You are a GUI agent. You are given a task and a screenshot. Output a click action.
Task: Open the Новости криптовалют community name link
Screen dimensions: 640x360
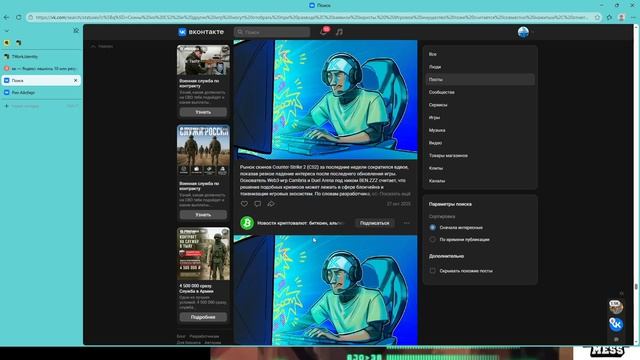coord(300,223)
